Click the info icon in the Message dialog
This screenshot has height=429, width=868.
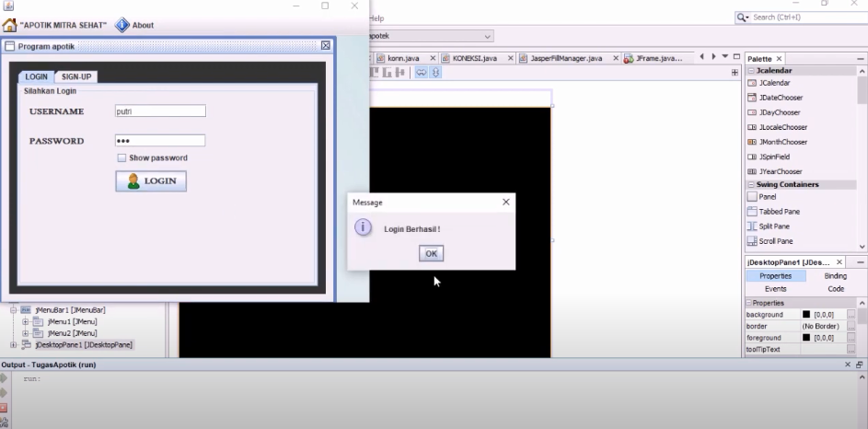pos(364,227)
